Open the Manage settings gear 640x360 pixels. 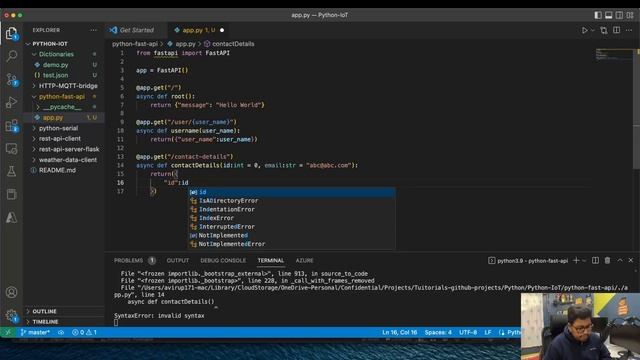tap(11, 316)
